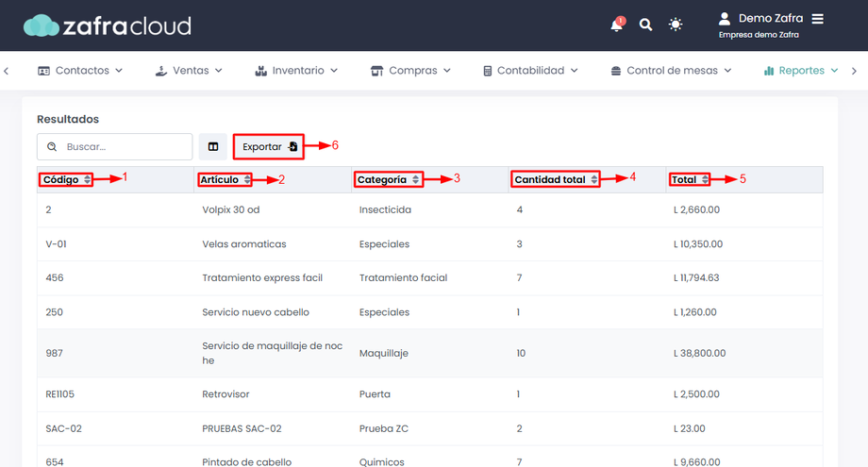
Task: Click the Exportar button
Action: 269,146
